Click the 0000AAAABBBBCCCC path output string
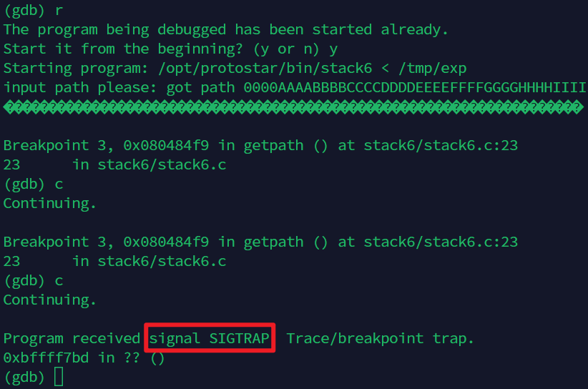 (x=415, y=88)
